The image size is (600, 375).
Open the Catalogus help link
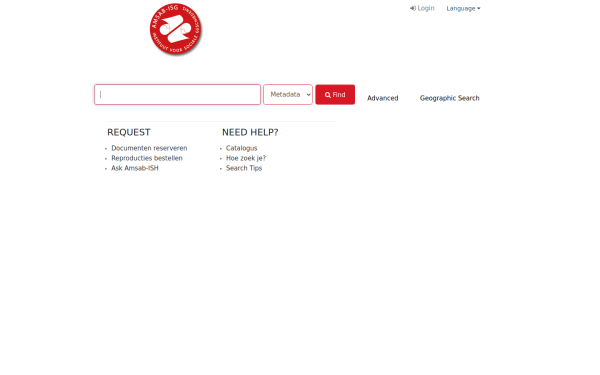[241, 148]
